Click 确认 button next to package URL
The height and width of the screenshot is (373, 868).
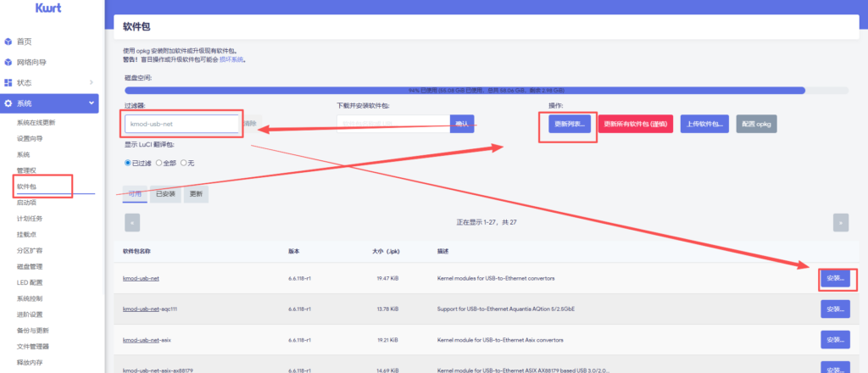(x=462, y=124)
